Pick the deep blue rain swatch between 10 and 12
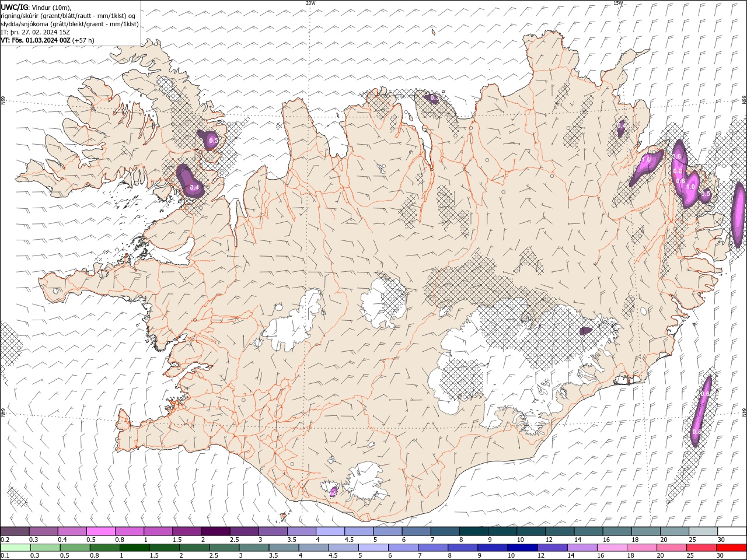This screenshot has height=560, width=747. tap(522, 548)
